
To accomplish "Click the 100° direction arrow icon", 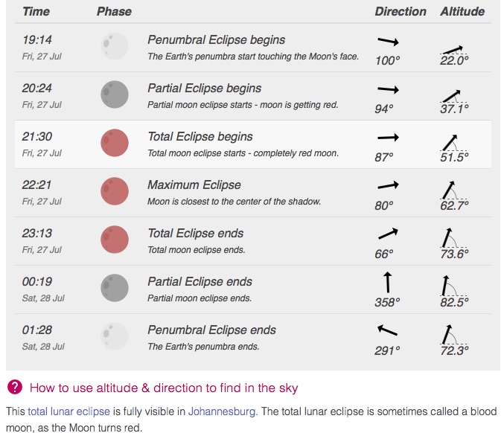I will coord(388,42).
